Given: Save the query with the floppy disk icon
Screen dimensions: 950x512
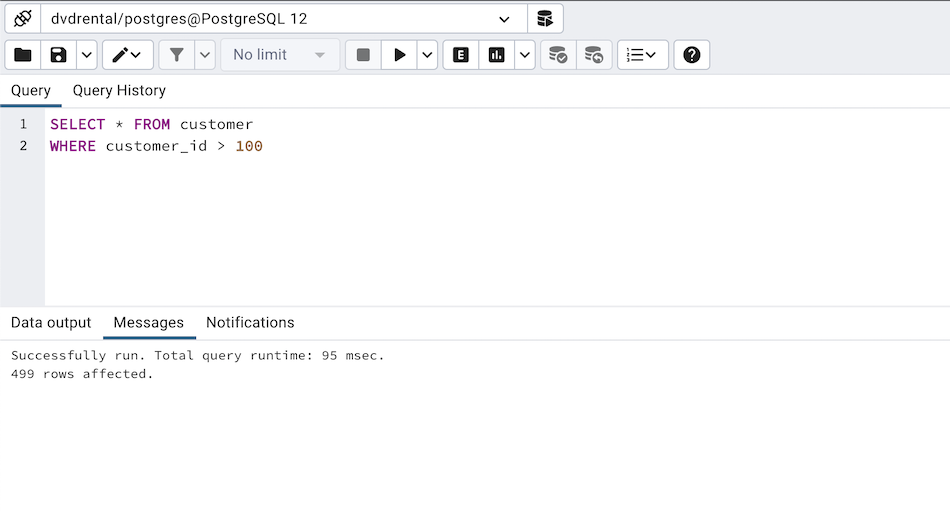Looking at the screenshot, I should pos(59,55).
